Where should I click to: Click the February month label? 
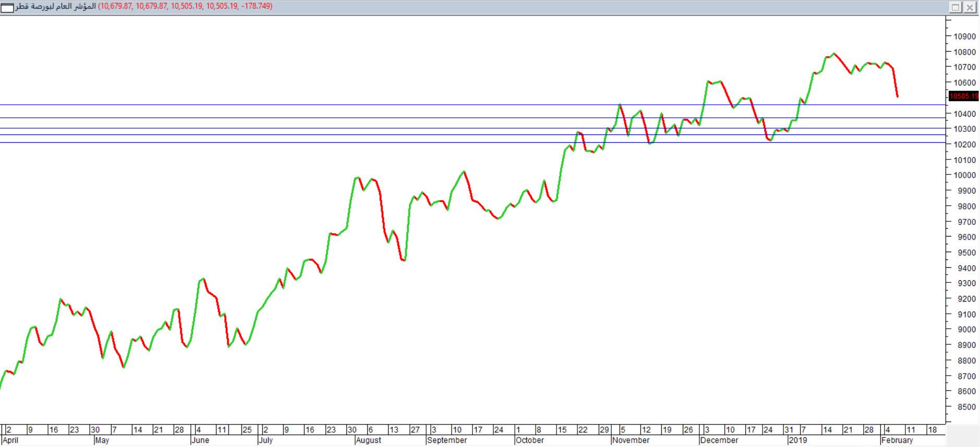pos(897,441)
